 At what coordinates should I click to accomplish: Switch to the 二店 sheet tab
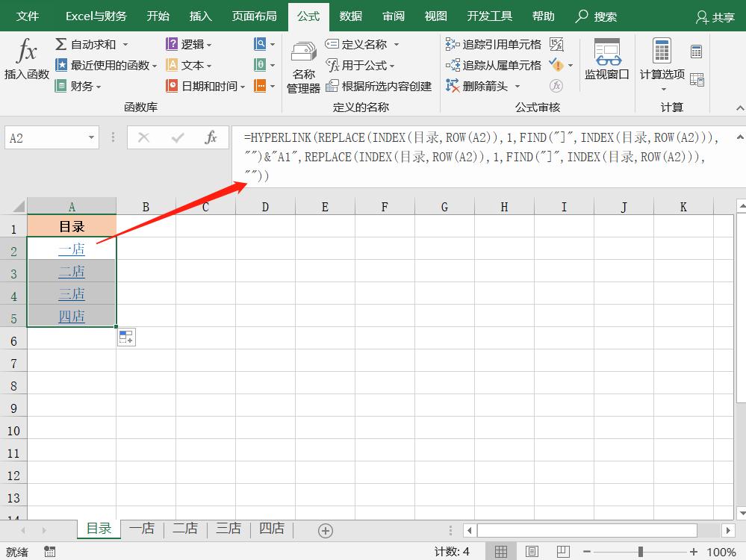tap(184, 527)
